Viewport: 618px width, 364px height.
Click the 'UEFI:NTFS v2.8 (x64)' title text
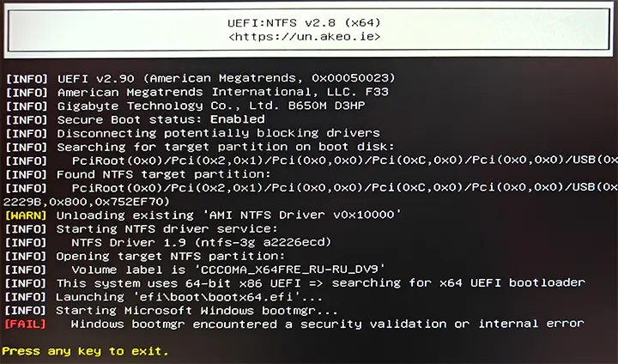(x=304, y=23)
